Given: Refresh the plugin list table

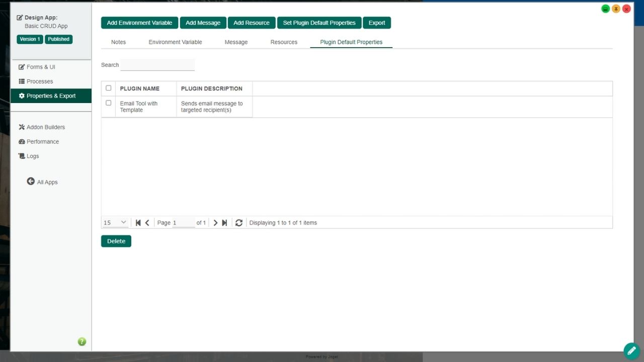Looking at the screenshot, I should tap(239, 223).
